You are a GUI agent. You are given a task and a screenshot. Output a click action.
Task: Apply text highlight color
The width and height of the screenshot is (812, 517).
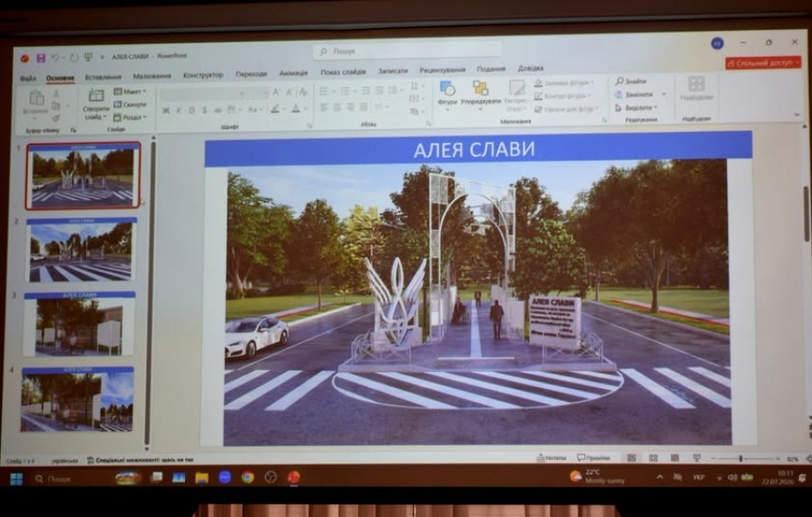(277, 109)
